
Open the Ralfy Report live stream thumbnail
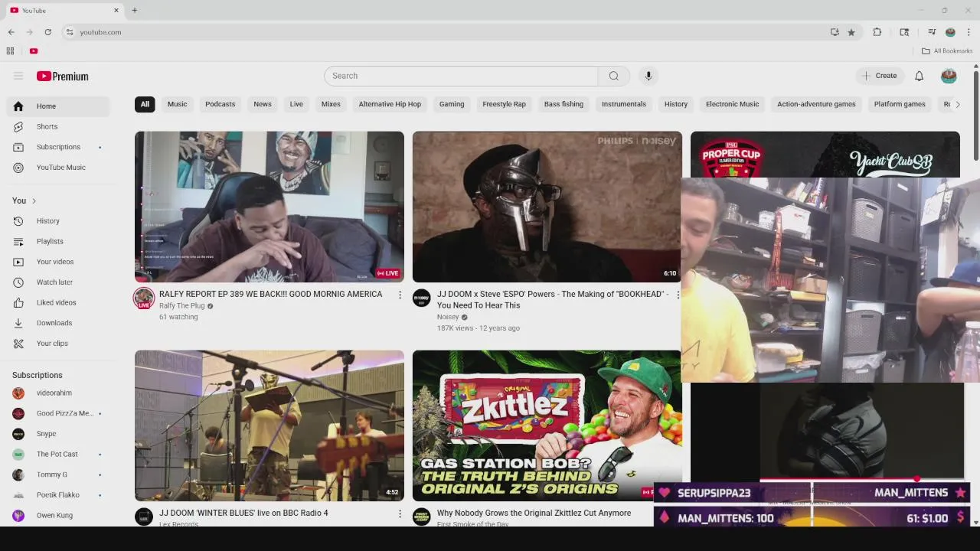pos(269,207)
